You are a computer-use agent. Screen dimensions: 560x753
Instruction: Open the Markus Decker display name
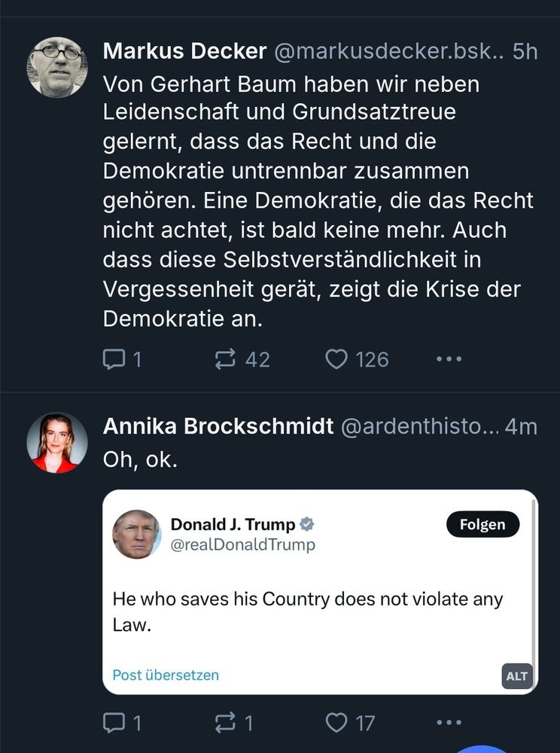pos(184,51)
